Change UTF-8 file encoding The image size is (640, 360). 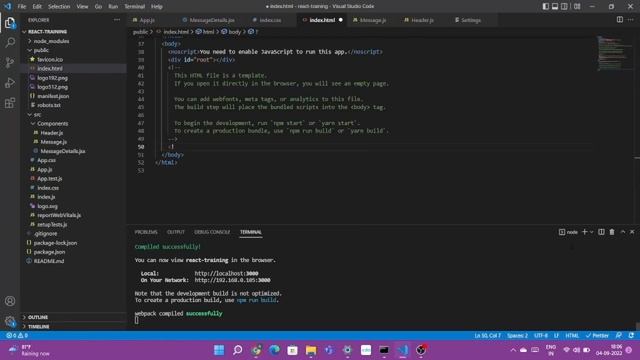coord(541,336)
